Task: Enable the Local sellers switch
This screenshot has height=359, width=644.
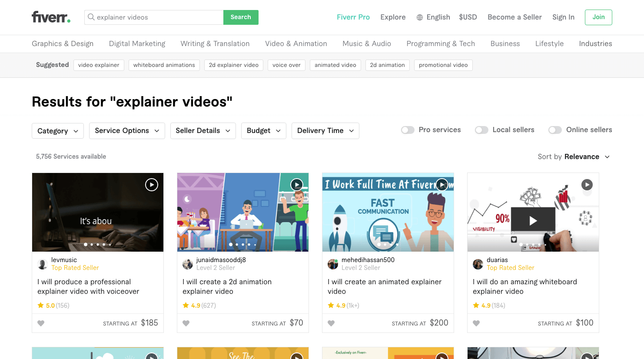Action: tap(481, 130)
